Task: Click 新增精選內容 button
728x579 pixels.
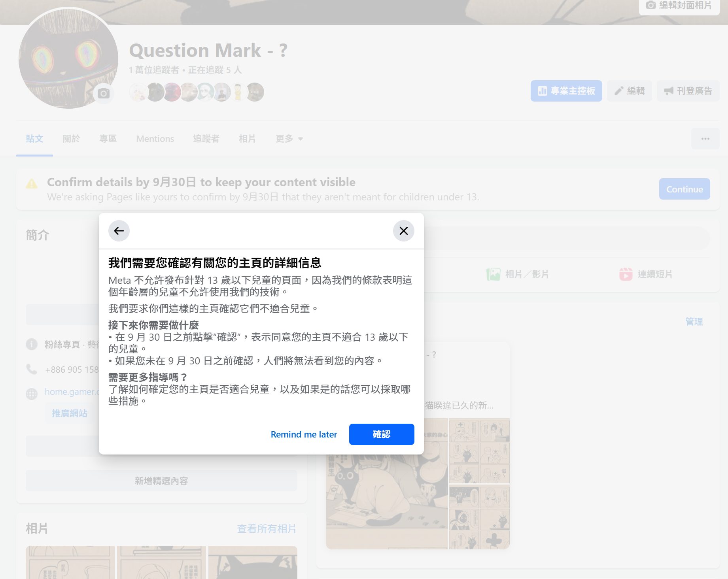Action: coord(161,481)
